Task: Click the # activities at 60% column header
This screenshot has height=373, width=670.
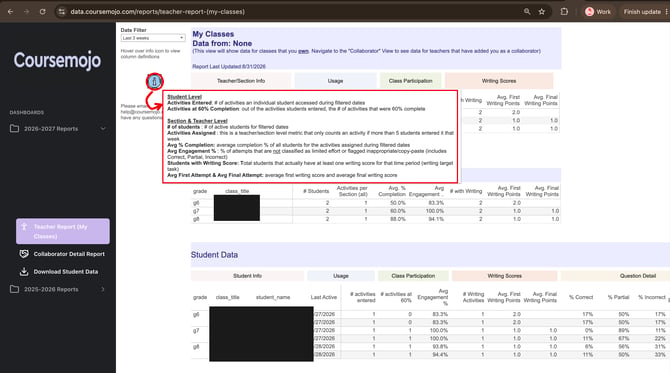Action: click(396, 297)
